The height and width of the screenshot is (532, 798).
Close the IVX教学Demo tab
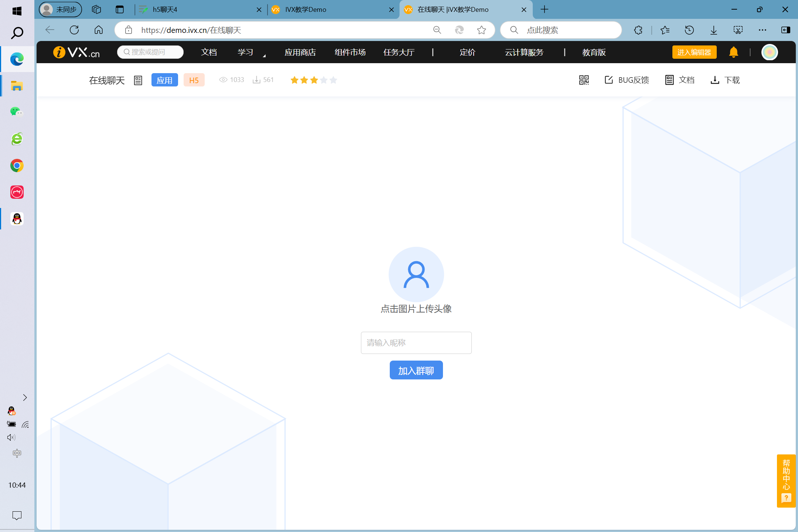pos(392,10)
